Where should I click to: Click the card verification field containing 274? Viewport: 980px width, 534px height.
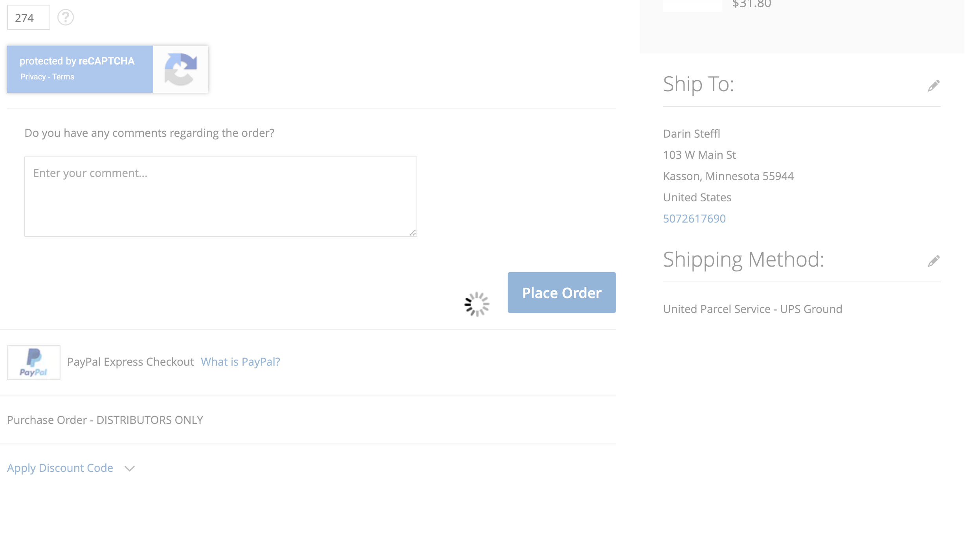(28, 18)
